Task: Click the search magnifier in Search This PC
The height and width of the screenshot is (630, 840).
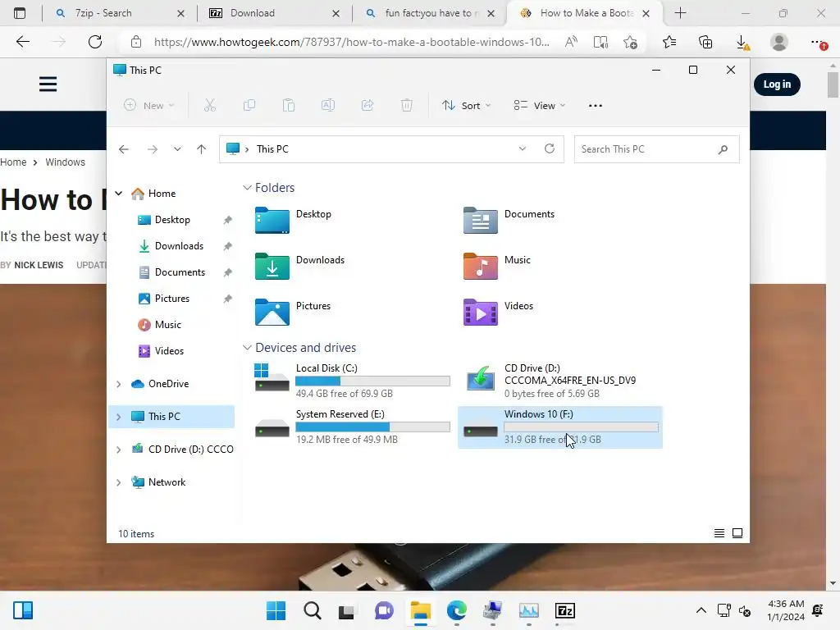Action: [723, 149]
